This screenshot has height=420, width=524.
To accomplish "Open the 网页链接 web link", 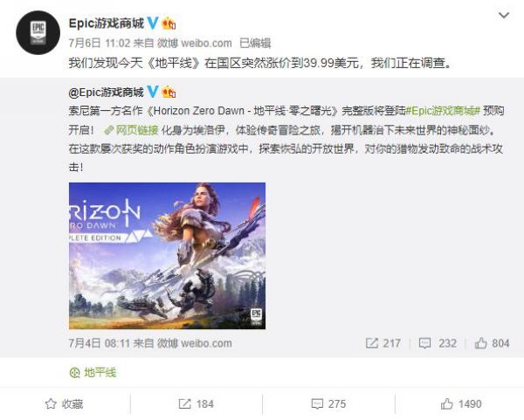I will click(131, 129).
